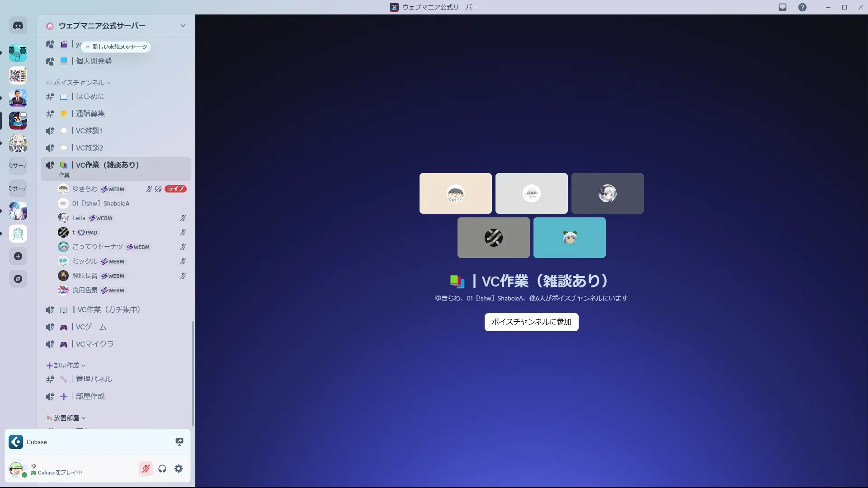
Task: Open the VCゲーム voice channel
Action: 91,327
